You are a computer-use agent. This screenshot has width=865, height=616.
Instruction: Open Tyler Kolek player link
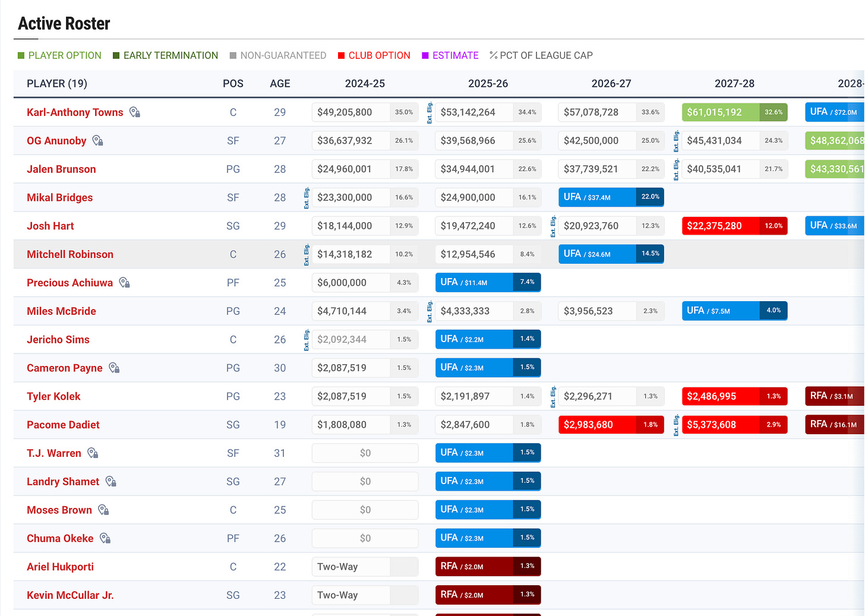(53, 396)
